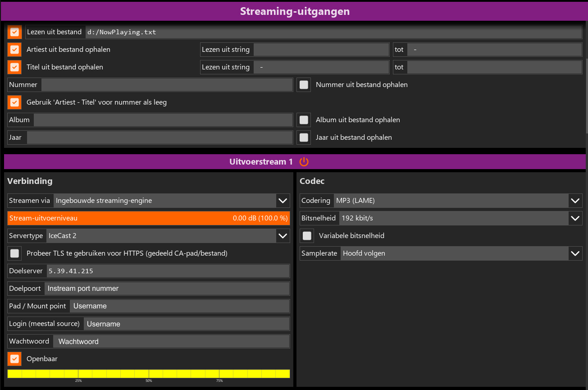
Task: Click the Uitvoerstream 1 section header
Action: (x=260, y=162)
